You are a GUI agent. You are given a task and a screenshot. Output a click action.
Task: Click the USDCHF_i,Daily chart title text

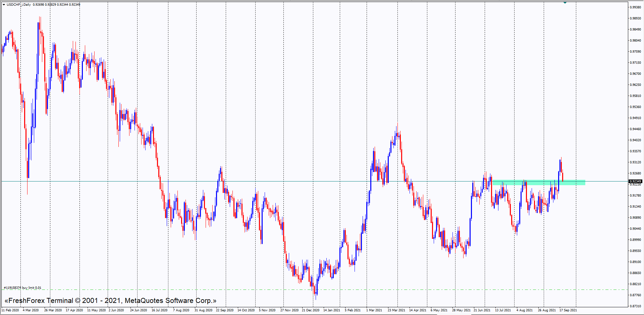pos(19,5)
